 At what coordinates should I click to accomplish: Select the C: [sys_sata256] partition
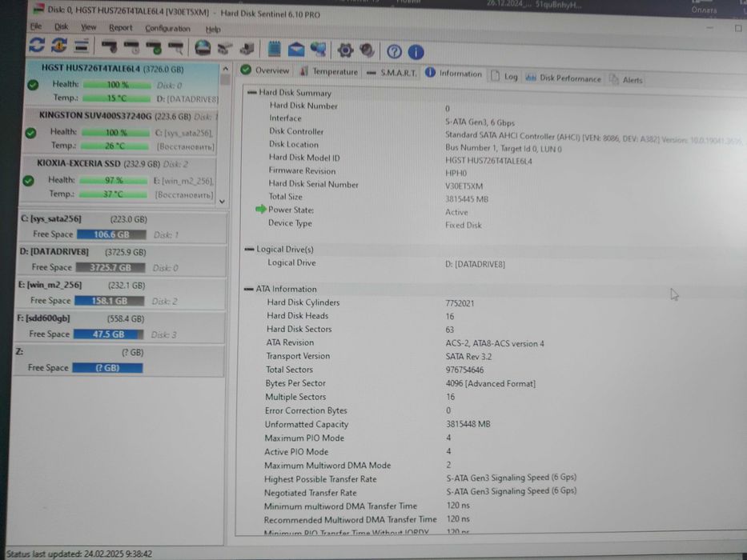click(122, 226)
